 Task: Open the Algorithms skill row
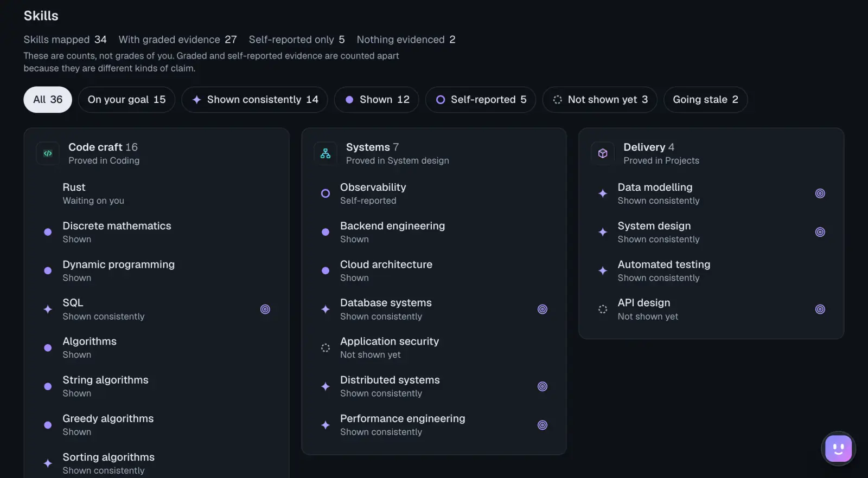coord(157,348)
